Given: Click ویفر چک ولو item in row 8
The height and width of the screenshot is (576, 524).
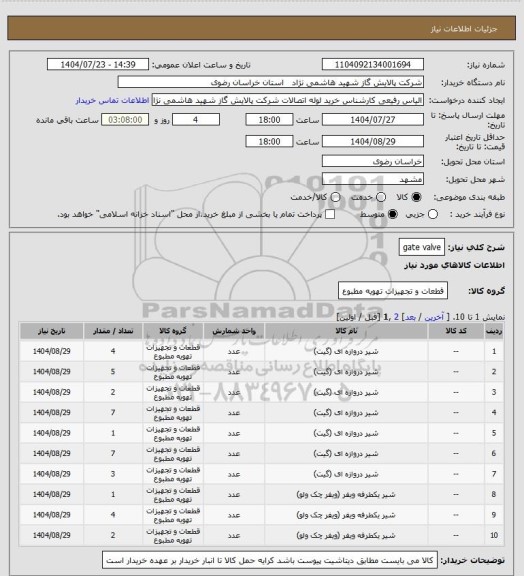Looking at the screenshot, I should (346, 494).
